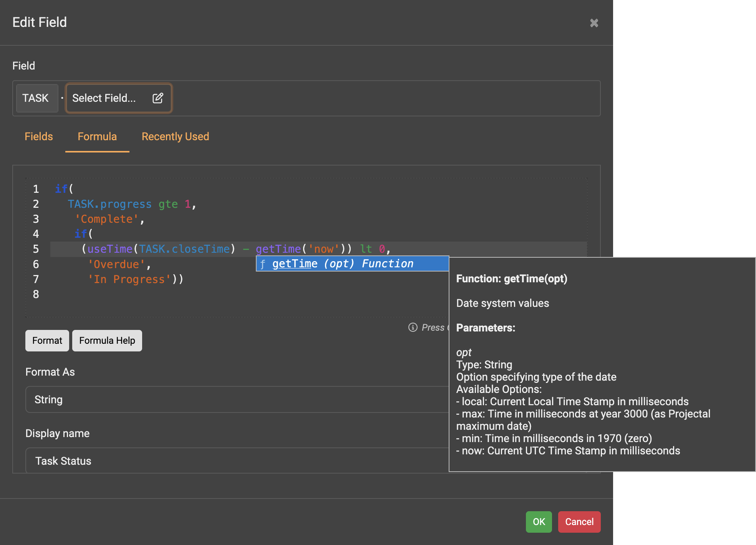Click the Format button
The image size is (756, 545).
point(47,341)
